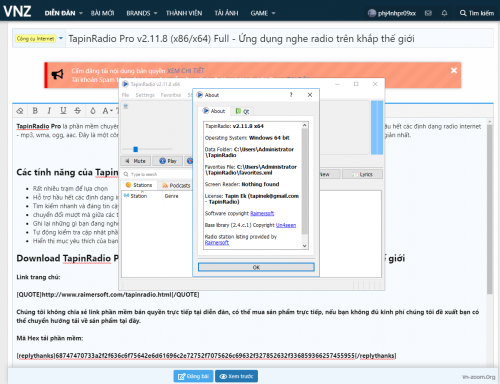Image resolution: width=500 pixels, height=384 pixels.
Task: Switch to the Stations tab
Action: [139, 185]
